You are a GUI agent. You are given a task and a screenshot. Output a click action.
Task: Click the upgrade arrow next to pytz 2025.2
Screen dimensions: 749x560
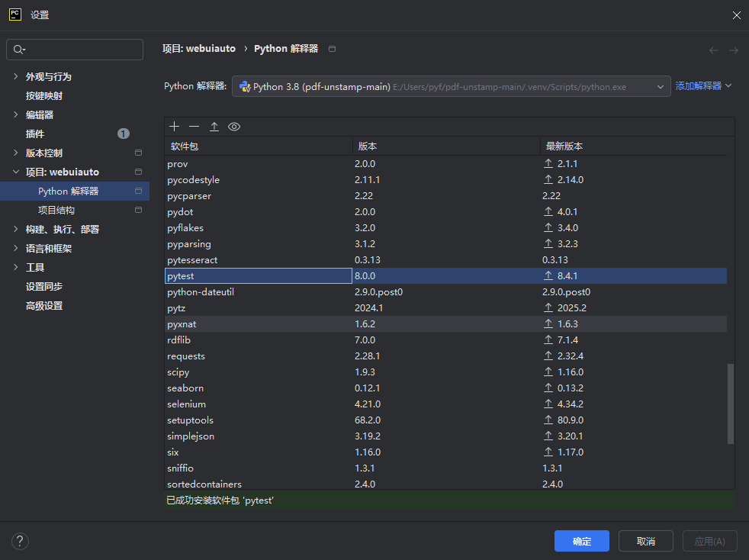tap(548, 307)
